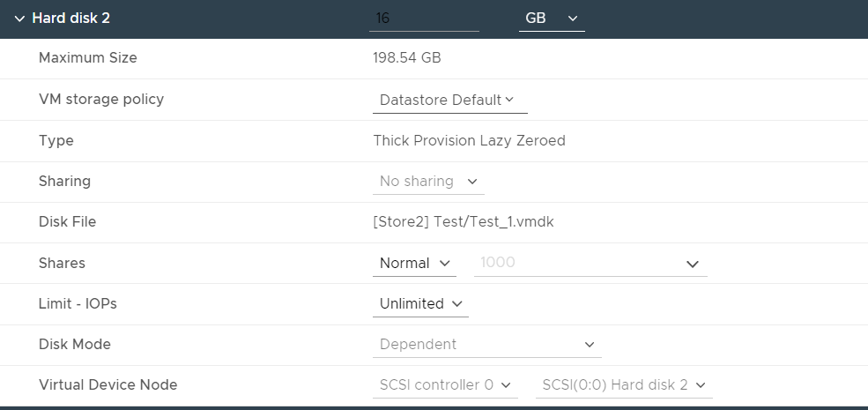868x410 pixels.
Task: Click the chevron beside Datastore Default
Action: [509, 101]
